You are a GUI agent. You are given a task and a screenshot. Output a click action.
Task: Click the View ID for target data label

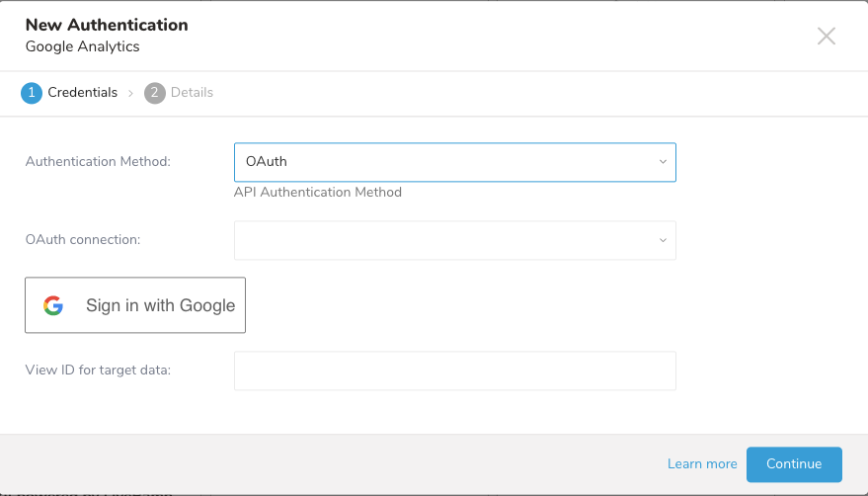click(x=98, y=371)
